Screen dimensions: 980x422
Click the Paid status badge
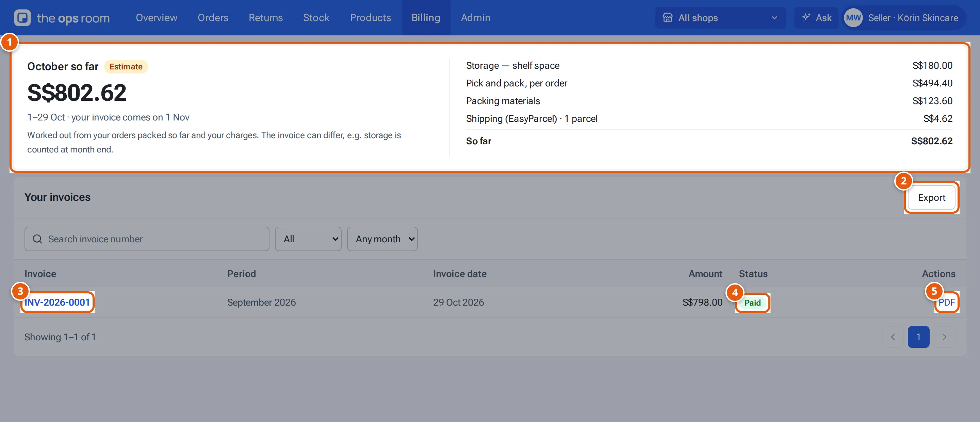coord(752,303)
